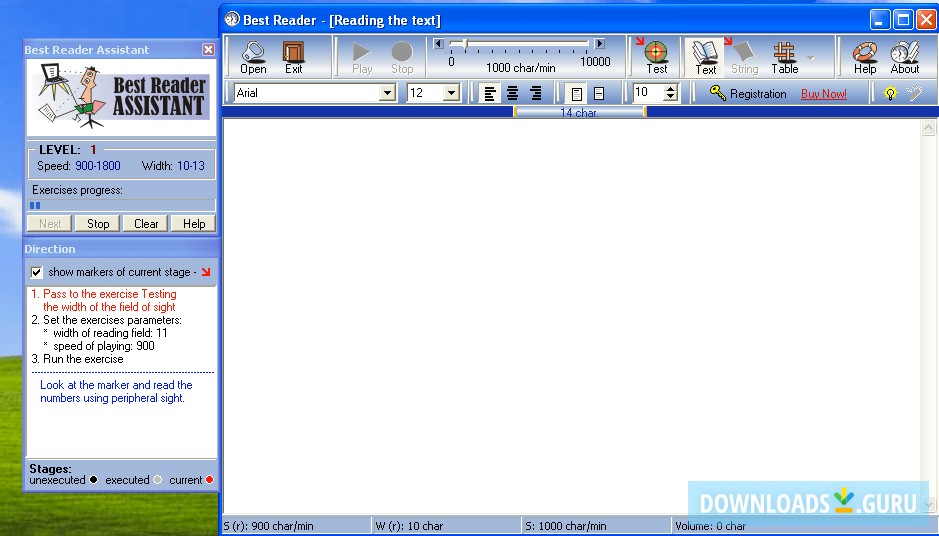Click the 14 char. width ruler marker
This screenshot has width=939, height=536.
tap(579, 112)
